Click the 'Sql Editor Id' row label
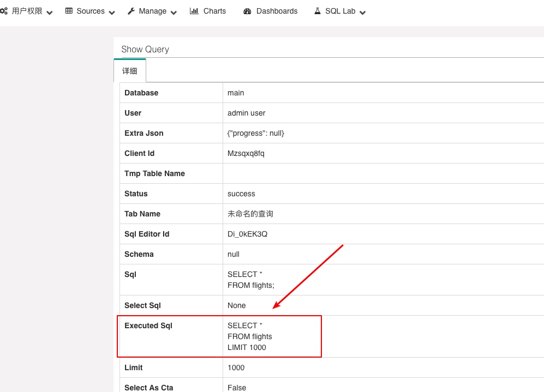 (147, 234)
